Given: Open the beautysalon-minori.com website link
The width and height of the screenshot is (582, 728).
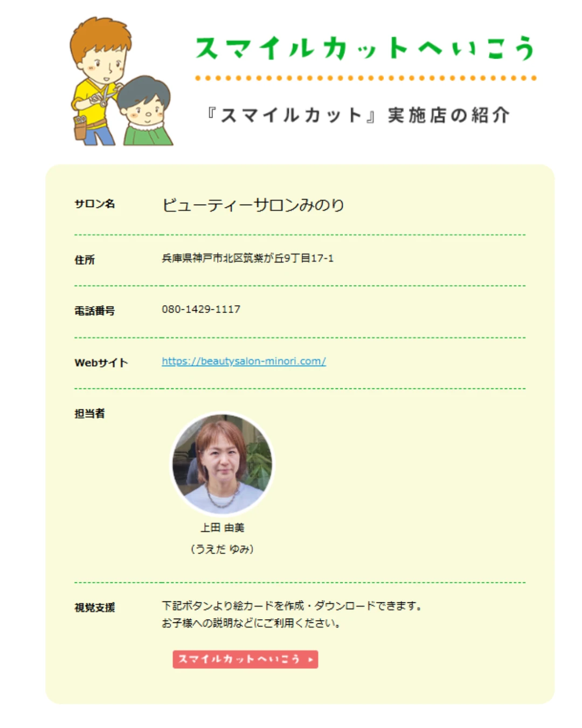Looking at the screenshot, I should [x=244, y=361].
